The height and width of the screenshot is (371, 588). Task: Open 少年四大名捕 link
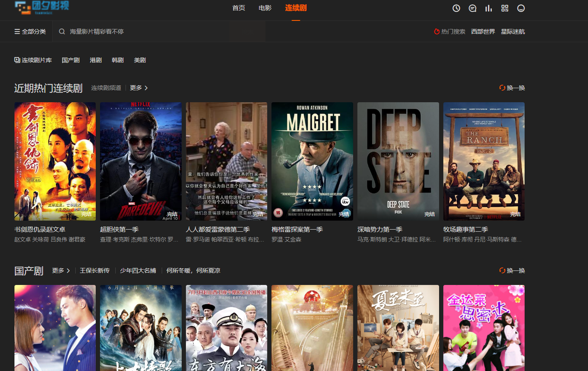(x=138, y=270)
